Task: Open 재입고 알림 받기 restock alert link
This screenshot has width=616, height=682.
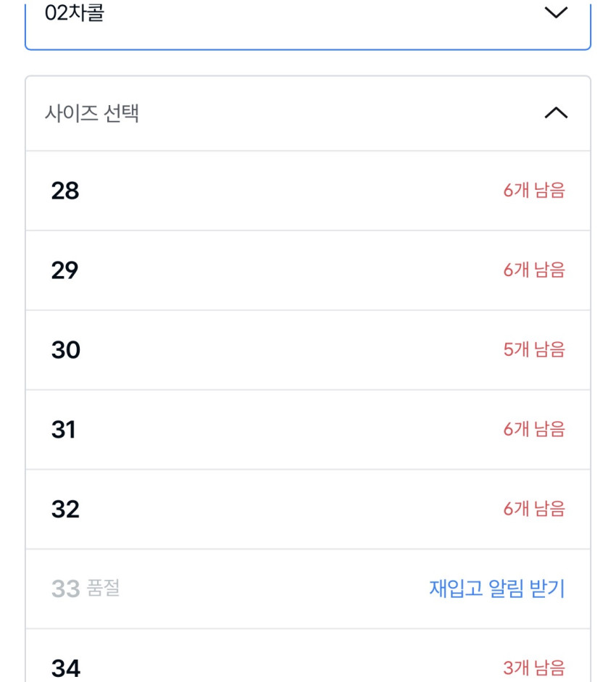Action: tap(496, 589)
